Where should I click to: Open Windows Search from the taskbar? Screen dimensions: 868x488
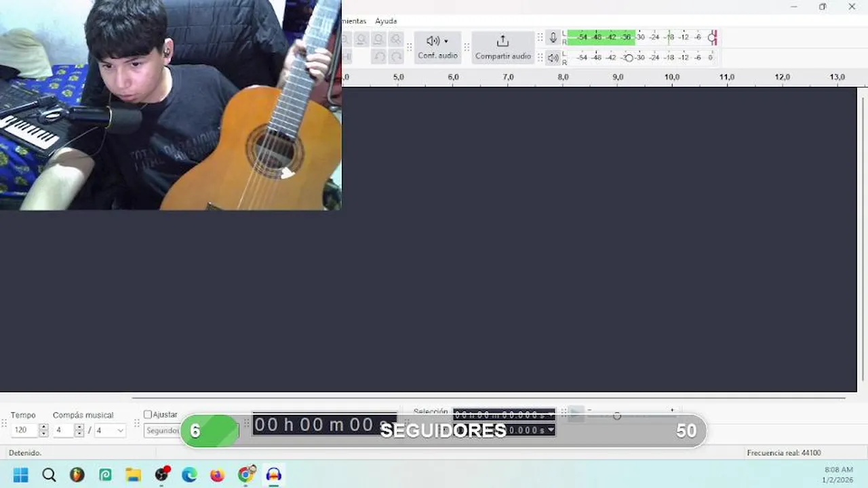click(49, 474)
